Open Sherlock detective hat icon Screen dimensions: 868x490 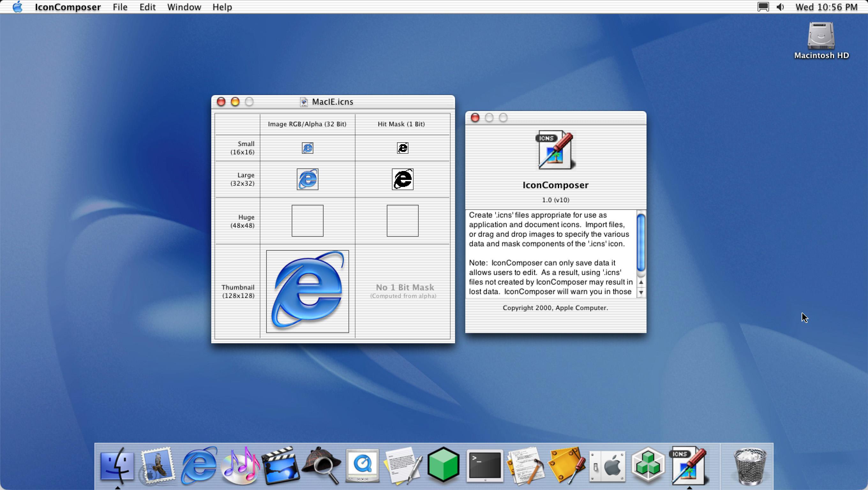pyautogui.click(x=321, y=466)
